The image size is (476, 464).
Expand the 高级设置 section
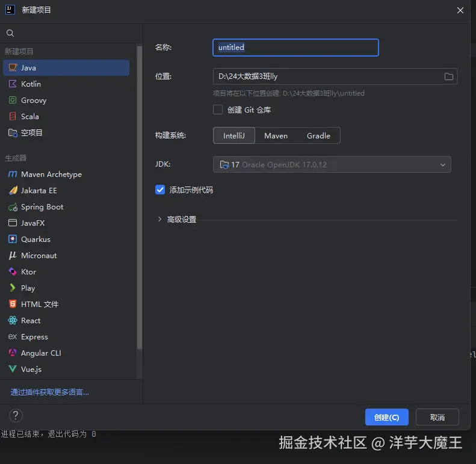(159, 219)
